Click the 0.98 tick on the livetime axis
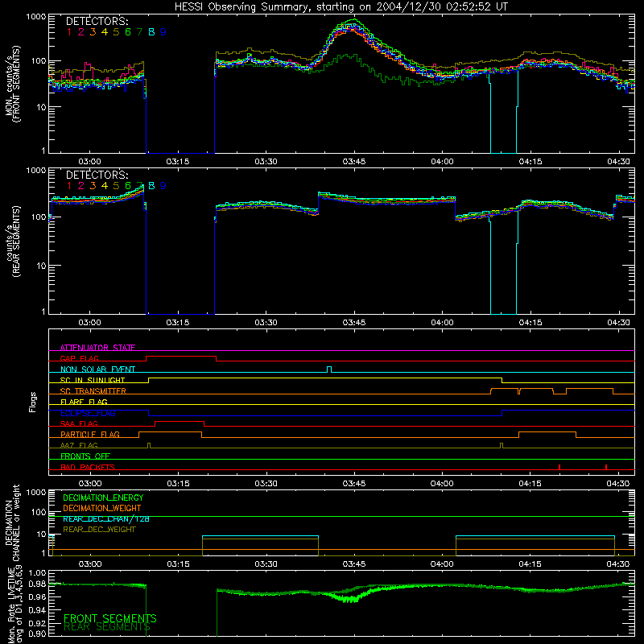Image resolution: width=644 pixels, height=644 pixels. pyautogui.click(x=37, y=584)
